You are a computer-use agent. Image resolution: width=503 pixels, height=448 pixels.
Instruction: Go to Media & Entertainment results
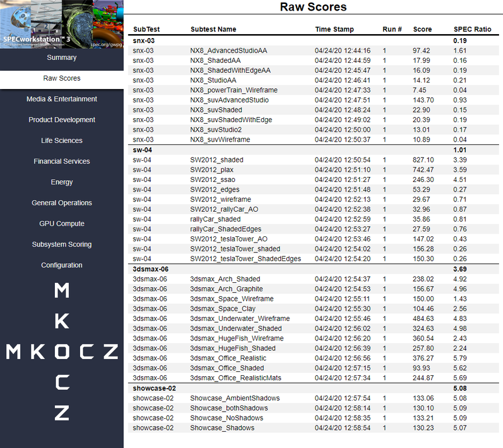62,99
